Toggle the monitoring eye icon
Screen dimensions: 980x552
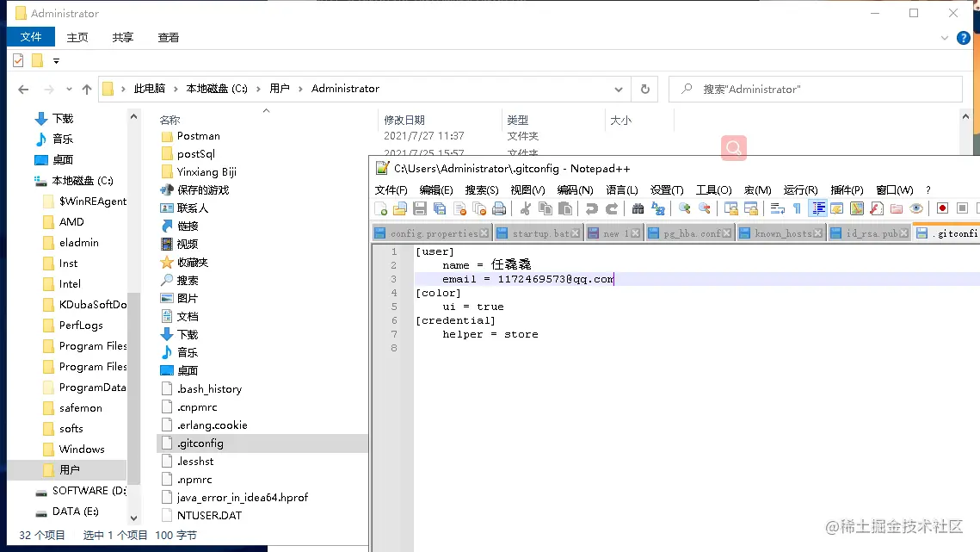click(916, 209)
